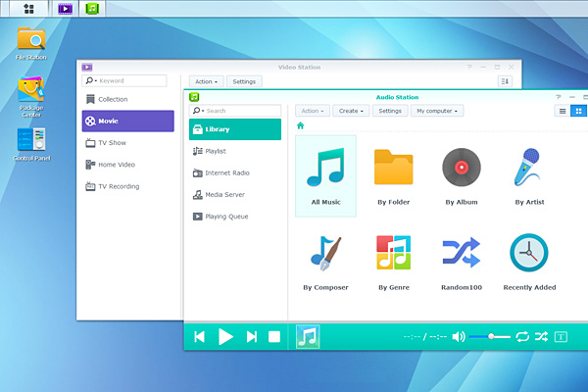
Task: Open Recently Added music
Action: click(529, 260)
